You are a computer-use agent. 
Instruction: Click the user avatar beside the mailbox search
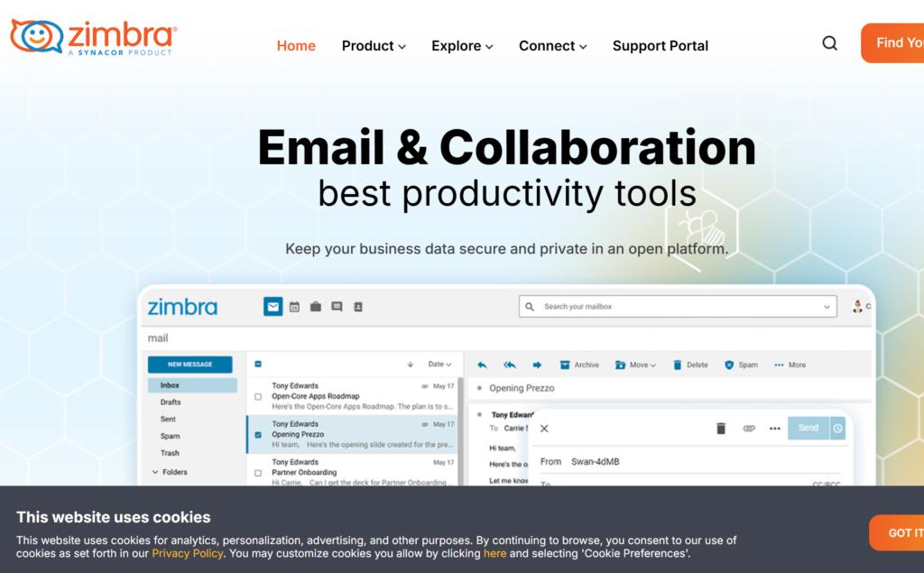[x=858, y=306]
